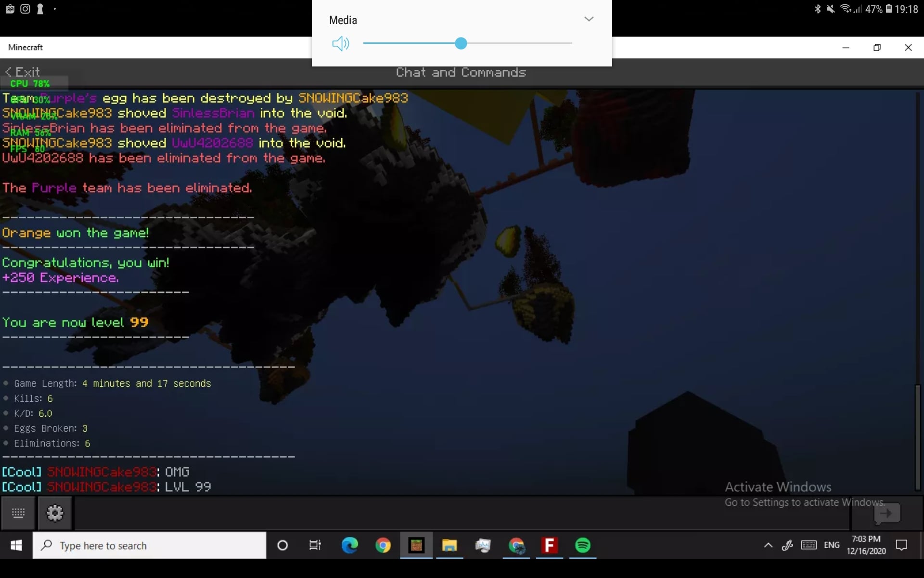Click the 'Kills: 6' stat line
924x578 pixels.
coord(28,398)
